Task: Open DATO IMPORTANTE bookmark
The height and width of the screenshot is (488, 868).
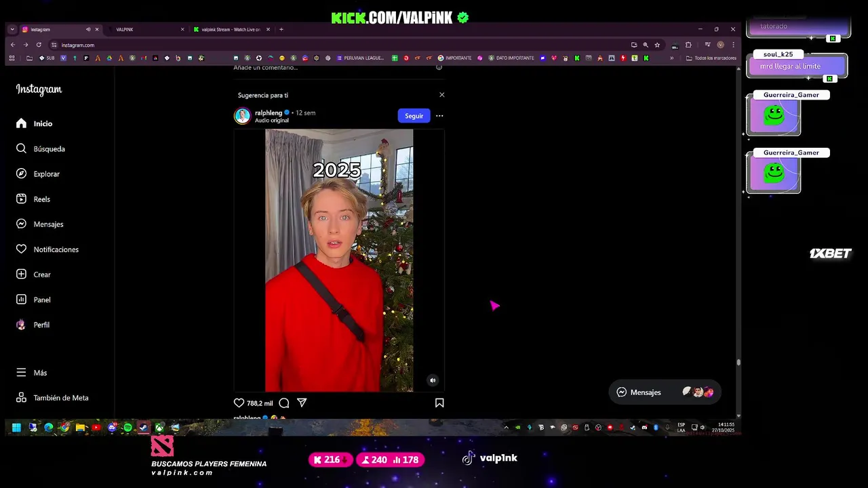Action: pos(511,58)
